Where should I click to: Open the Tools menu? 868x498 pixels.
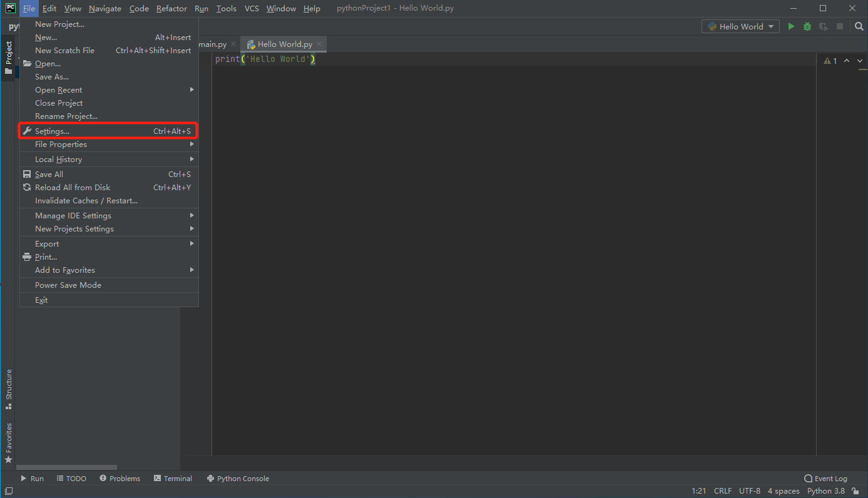(x=227, y=9)
